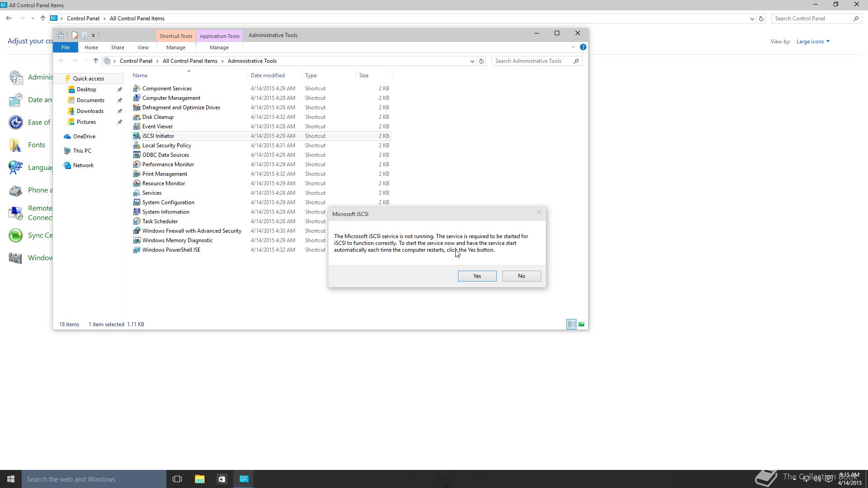Click the System Information icon

click(137, 212)
